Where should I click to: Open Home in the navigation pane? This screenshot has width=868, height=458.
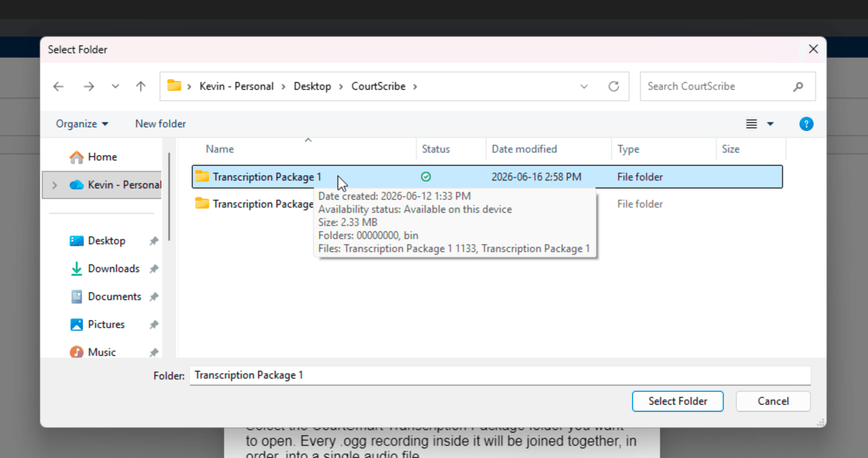(102, 157)
